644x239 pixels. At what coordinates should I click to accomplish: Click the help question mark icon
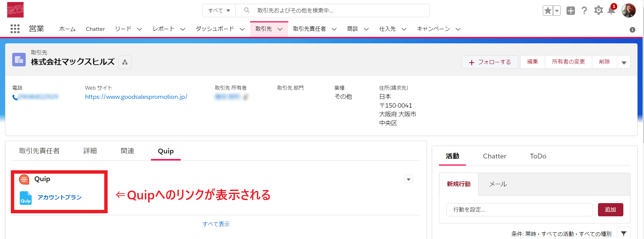(584, 11)
